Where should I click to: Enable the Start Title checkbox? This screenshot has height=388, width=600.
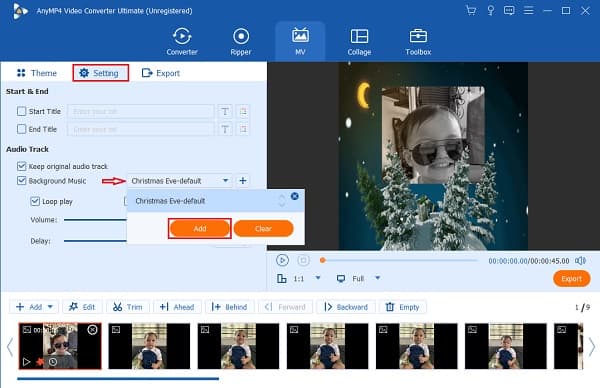[21, 111]
